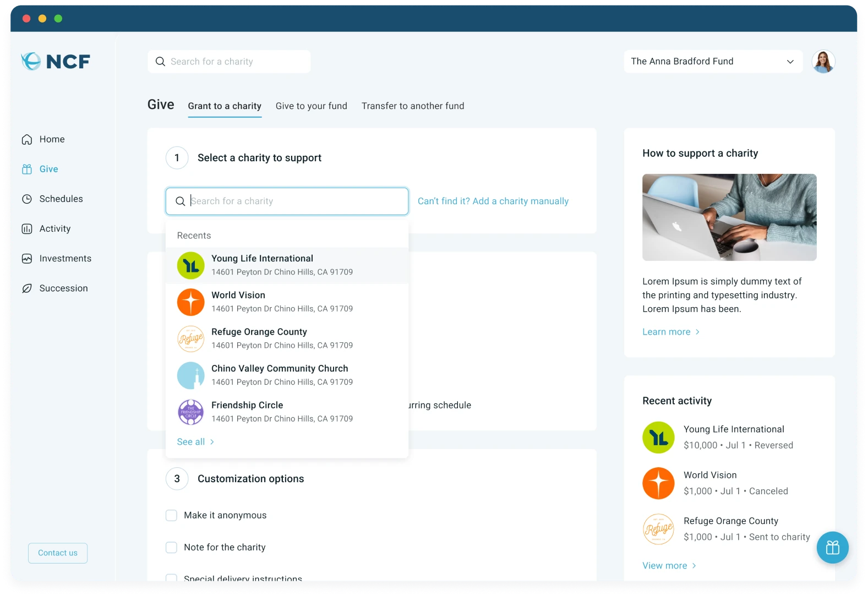Open Investments icon in sidebar
Viewport: 868px width, 601px height.
[26, 258]
